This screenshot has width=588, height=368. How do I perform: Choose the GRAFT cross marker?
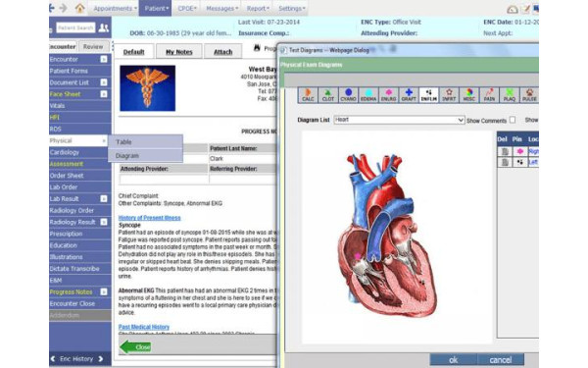coord(409,95)
